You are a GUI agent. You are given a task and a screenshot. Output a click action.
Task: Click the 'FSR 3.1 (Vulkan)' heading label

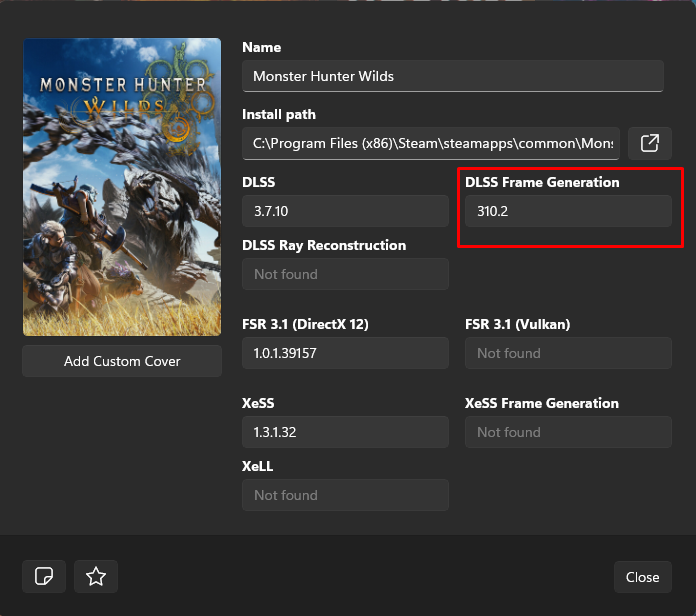(x=518, y=324)
